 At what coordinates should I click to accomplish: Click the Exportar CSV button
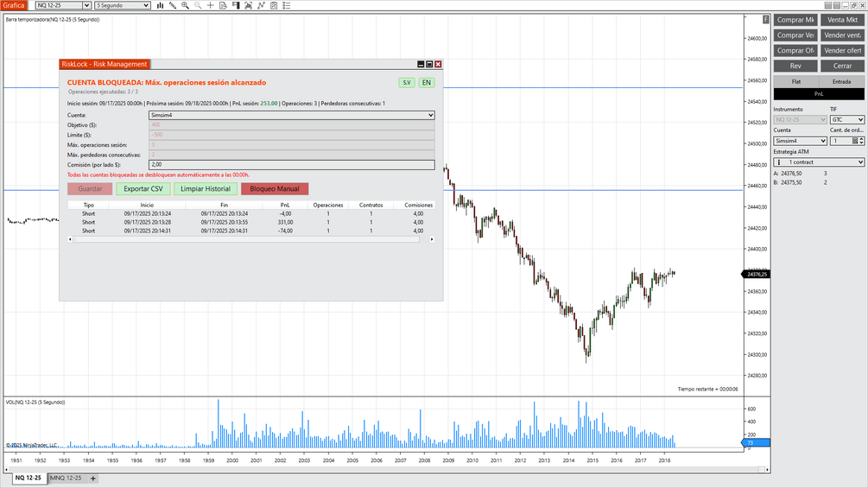click(x=143, y=188)
